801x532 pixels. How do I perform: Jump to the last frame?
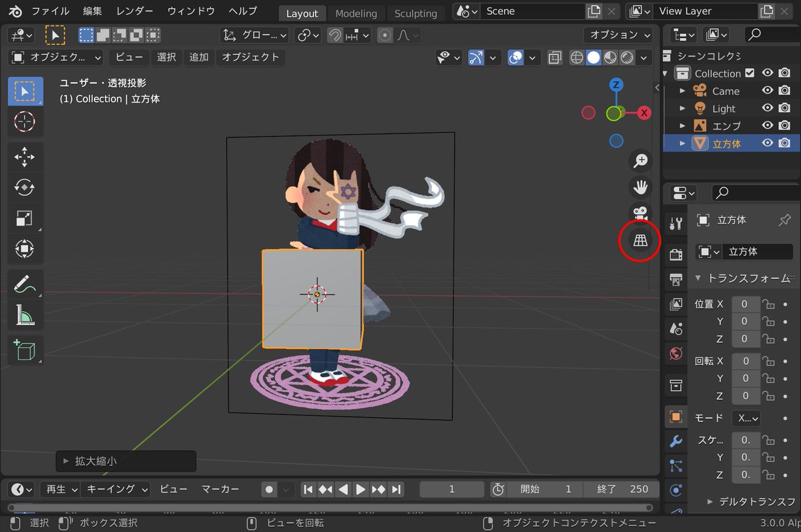[396, 489]
